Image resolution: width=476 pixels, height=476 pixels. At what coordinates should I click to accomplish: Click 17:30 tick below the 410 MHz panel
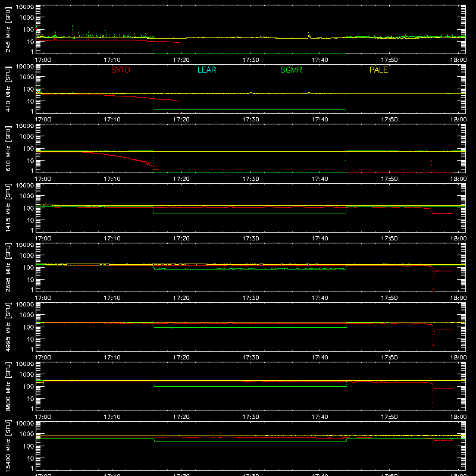tap(250, 120)
